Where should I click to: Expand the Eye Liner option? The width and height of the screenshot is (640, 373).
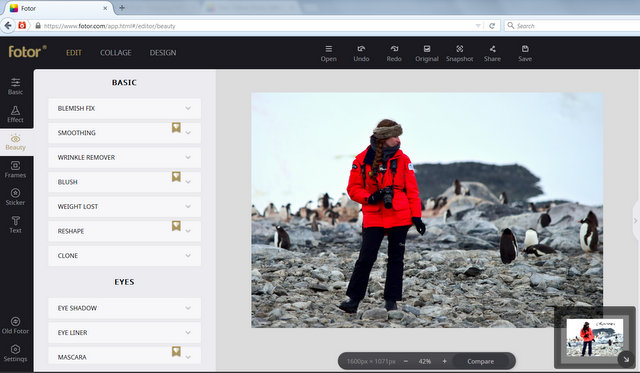tap(124, 333)
